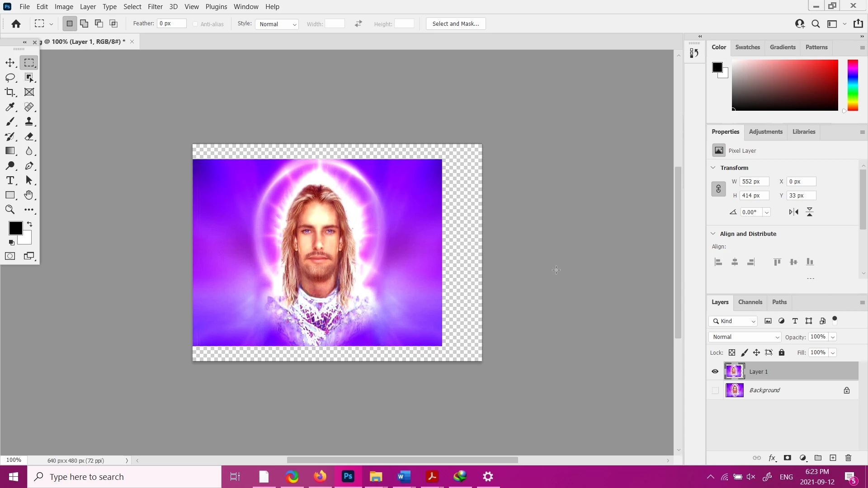Show the Background layer visibility
The height and width of the screenshot is (488, 868).
point(715,390)
